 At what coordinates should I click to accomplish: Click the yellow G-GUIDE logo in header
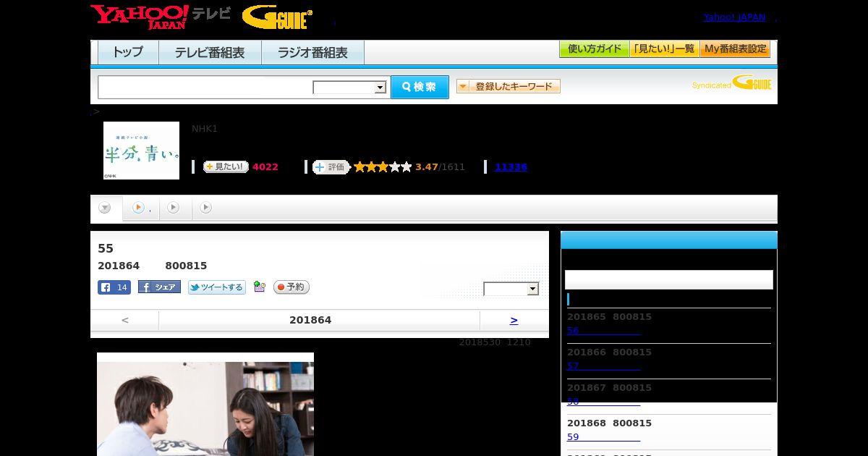[277, 17]
